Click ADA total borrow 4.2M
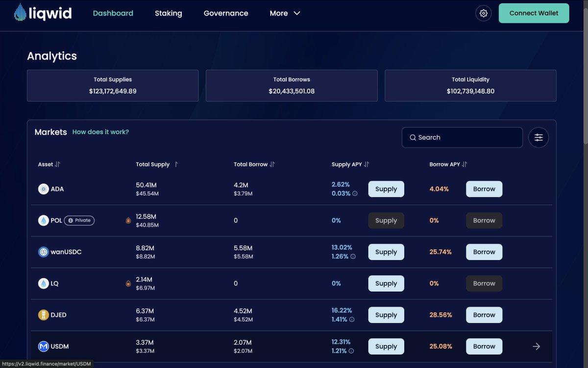Viewport: 588px width, 368px height. (x=241, y=185)
